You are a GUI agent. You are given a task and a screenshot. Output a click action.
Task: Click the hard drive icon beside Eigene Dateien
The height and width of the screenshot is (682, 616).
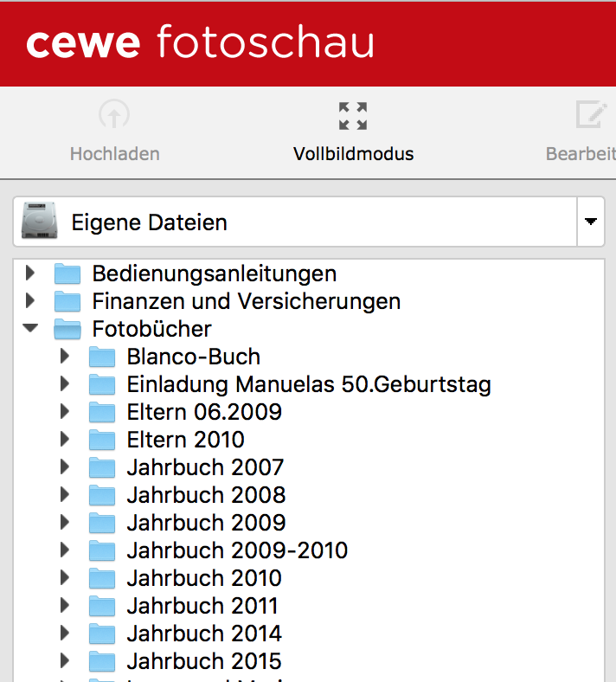(39, 222)
